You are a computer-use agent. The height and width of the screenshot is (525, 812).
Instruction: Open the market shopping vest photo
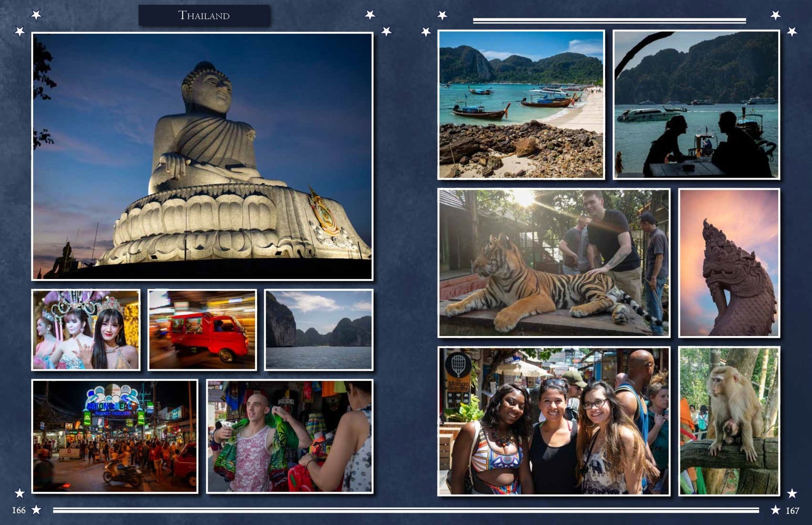click(290, 436)
